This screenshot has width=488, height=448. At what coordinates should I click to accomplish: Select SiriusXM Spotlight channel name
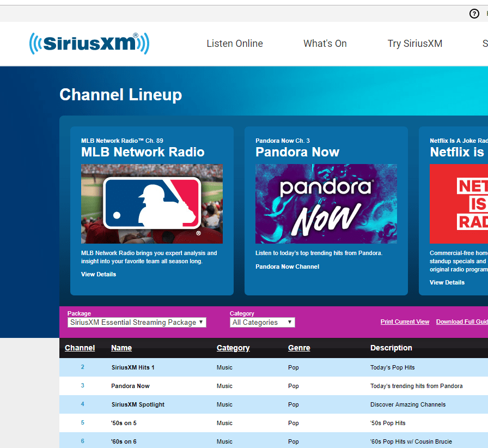(138, 404)
